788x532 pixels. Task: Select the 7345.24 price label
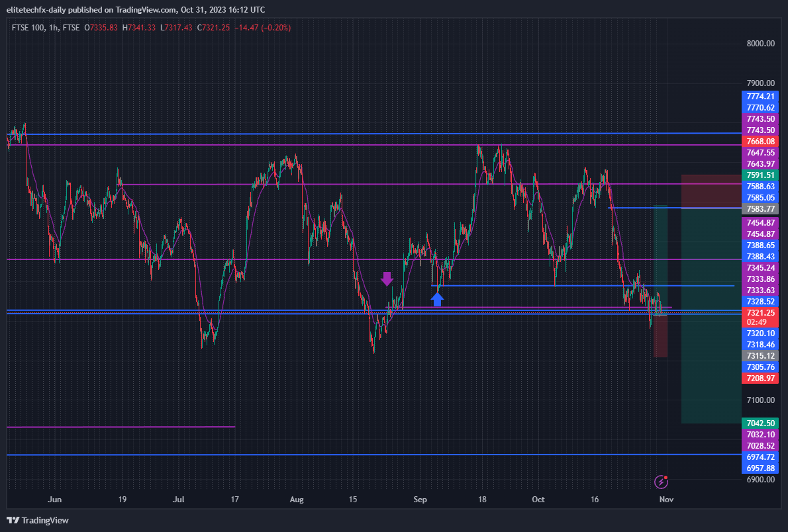click(x=760, y=268)
